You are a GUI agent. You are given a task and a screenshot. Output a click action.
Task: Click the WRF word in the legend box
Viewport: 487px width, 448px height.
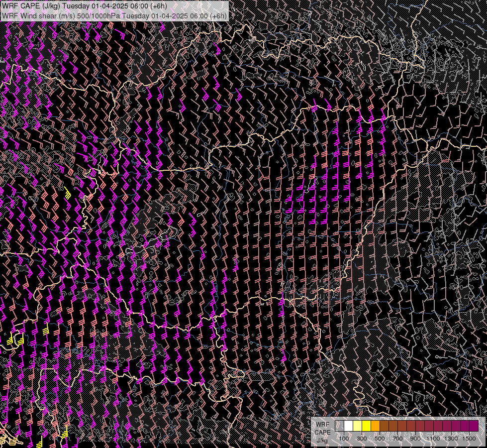pos(323,425)
